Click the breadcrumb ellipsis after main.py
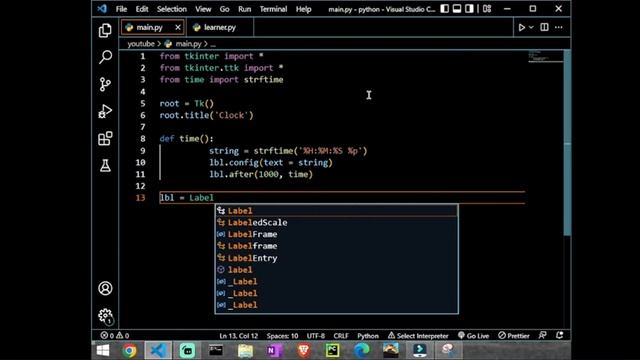The width and height of the screenshot is (640, 360). [x=213, y=44]
